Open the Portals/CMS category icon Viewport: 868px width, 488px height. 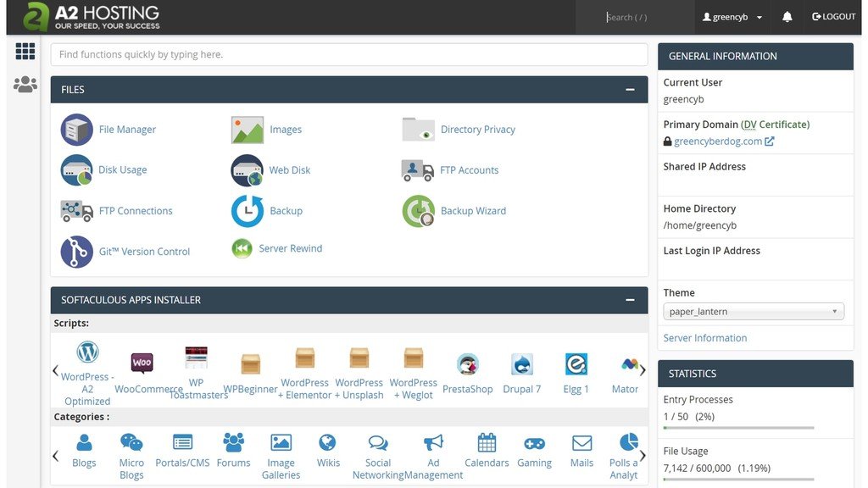182,442
